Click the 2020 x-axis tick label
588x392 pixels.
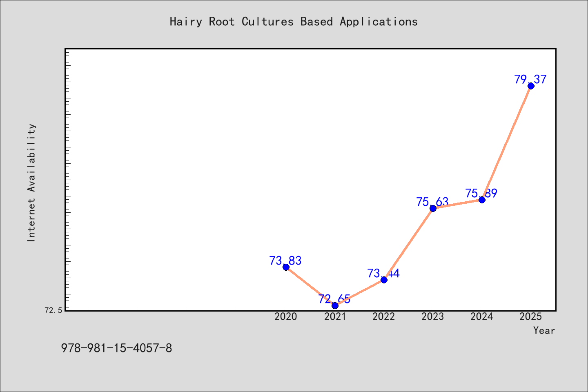tap(286, 316)
